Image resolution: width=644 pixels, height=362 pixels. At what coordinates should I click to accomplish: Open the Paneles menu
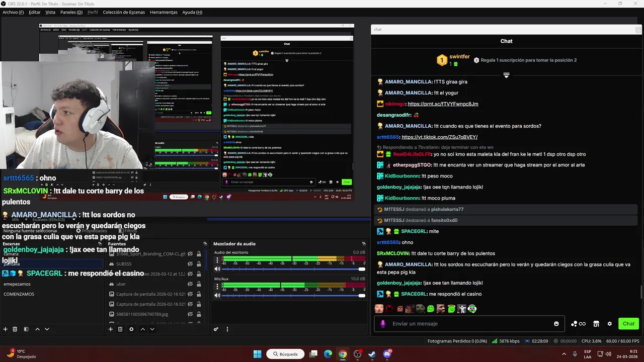71,12
